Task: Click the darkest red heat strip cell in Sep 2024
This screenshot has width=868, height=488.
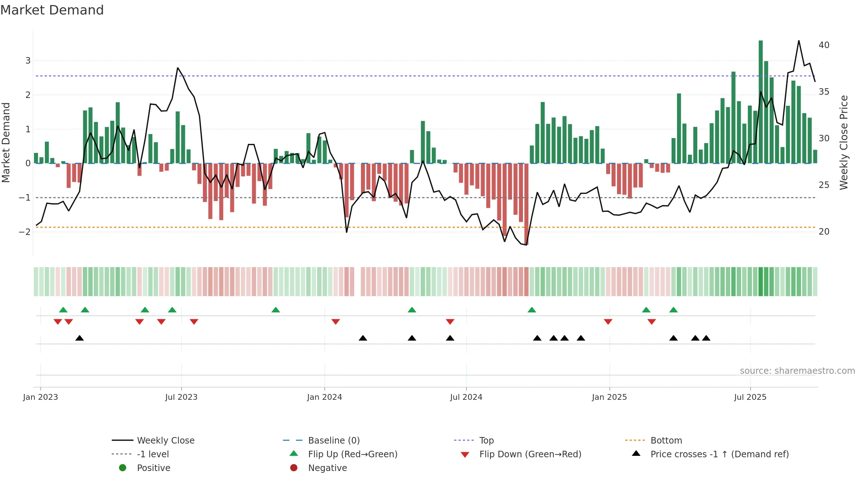Action: pyautogui.click(x=526, y=282)
